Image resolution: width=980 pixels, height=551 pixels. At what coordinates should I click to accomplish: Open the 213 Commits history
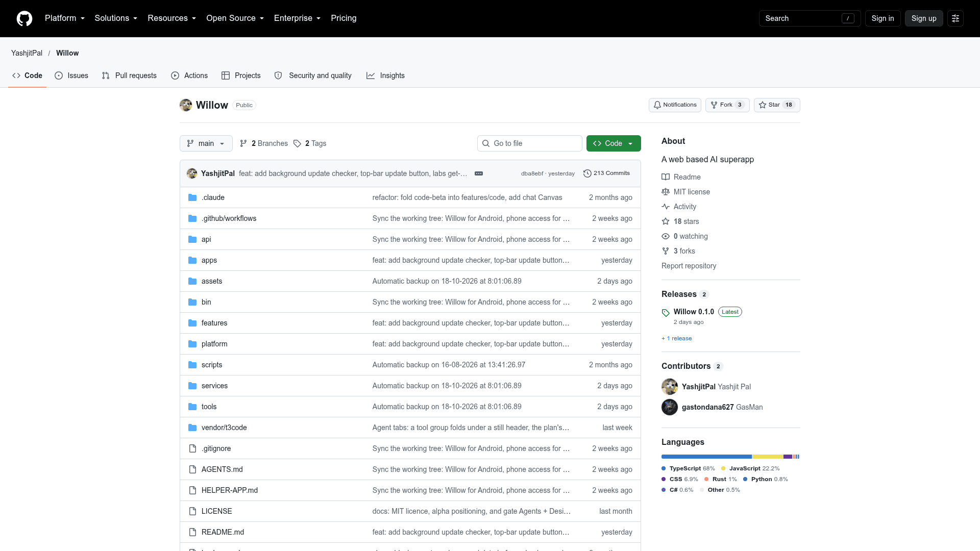(x=606, y=173)
